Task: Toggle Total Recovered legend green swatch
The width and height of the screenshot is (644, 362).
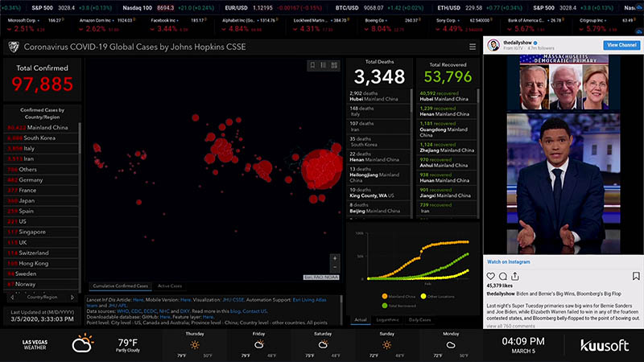Action: coord(385,306)
